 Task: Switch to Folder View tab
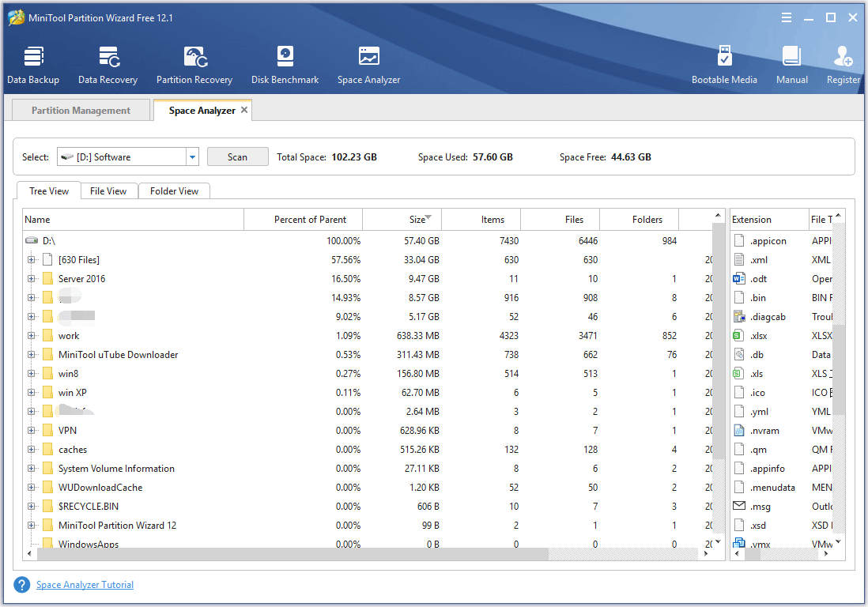click(x=174, y=191)
